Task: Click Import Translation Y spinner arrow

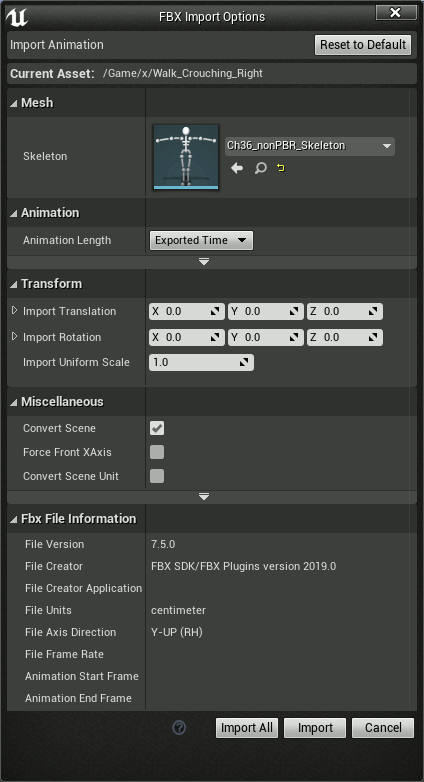Action: 294,311
